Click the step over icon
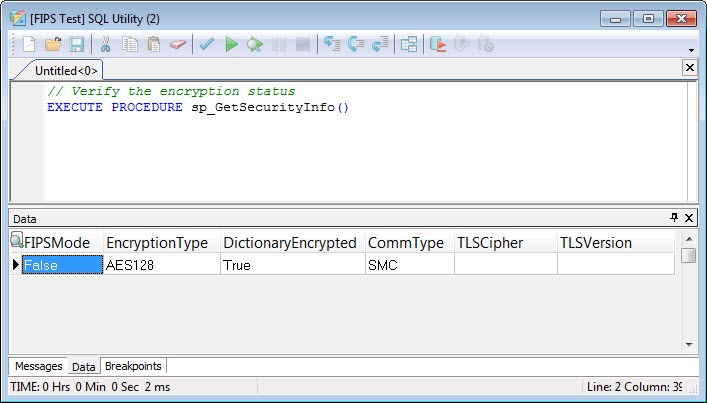Viewport: 707px width, 403px height. 356,44
